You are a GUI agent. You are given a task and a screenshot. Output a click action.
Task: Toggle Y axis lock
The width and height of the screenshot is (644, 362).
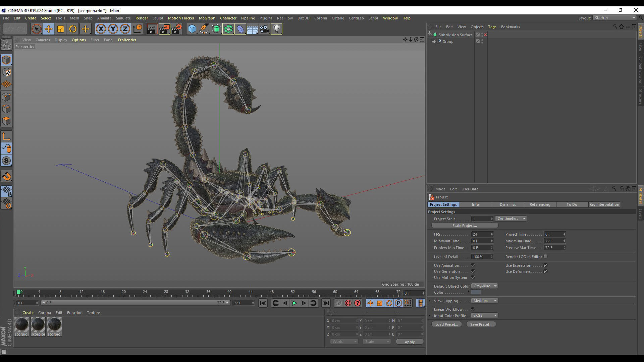pyautogui.click(x=113, y=29)
